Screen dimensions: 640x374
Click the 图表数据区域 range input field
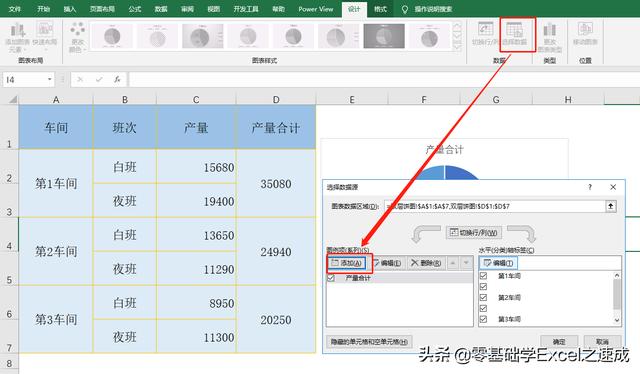point(495,206)
